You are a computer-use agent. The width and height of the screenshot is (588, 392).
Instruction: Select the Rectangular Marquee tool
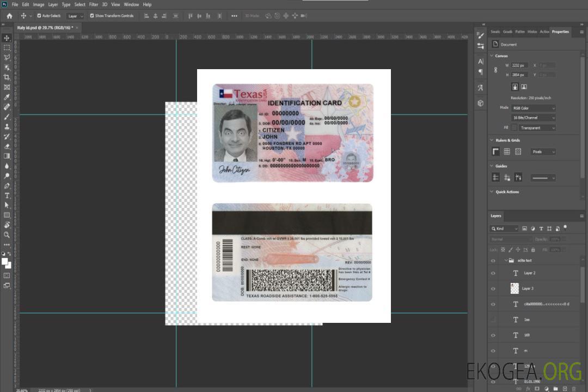tap(7, 48)
